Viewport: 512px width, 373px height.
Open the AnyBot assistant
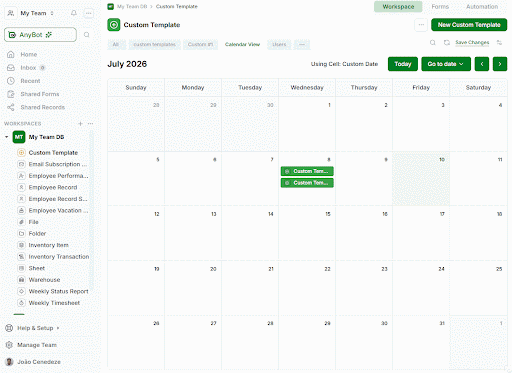(40, 35)
